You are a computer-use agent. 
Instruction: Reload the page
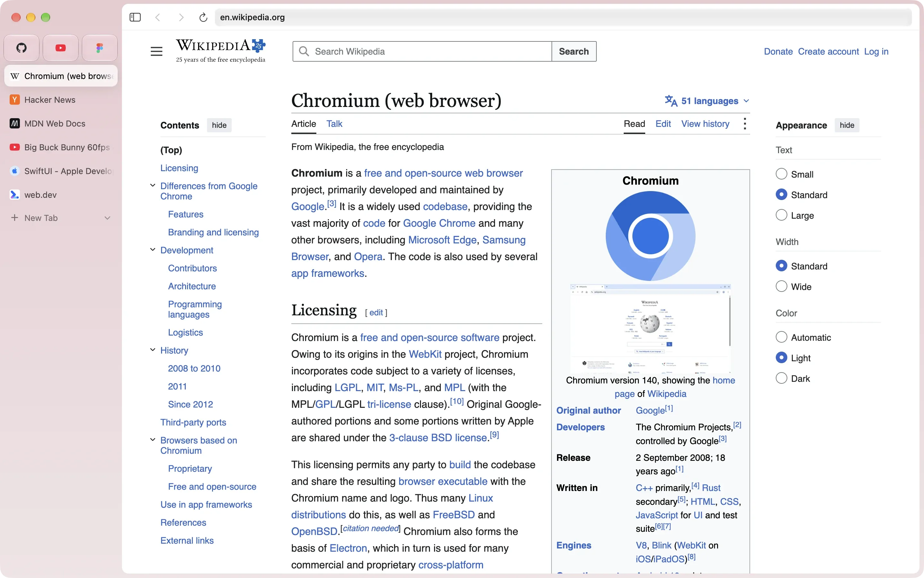point(203,17)
